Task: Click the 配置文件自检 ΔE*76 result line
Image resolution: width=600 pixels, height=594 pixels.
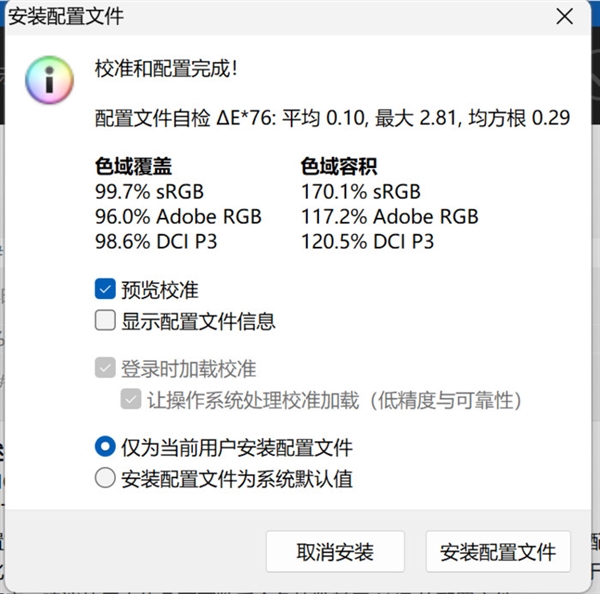Action: pyautogui.click(x=332, y=118)
